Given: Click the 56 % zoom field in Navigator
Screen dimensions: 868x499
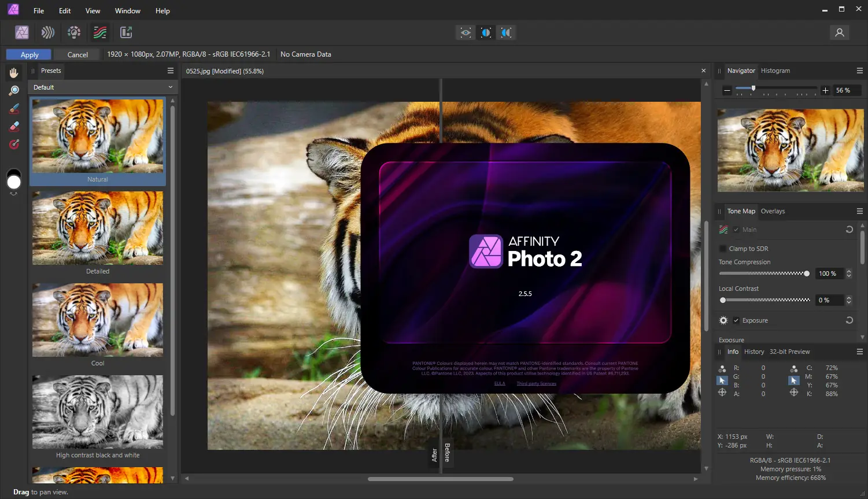Looking at the screenshot, I should [847, 90].
